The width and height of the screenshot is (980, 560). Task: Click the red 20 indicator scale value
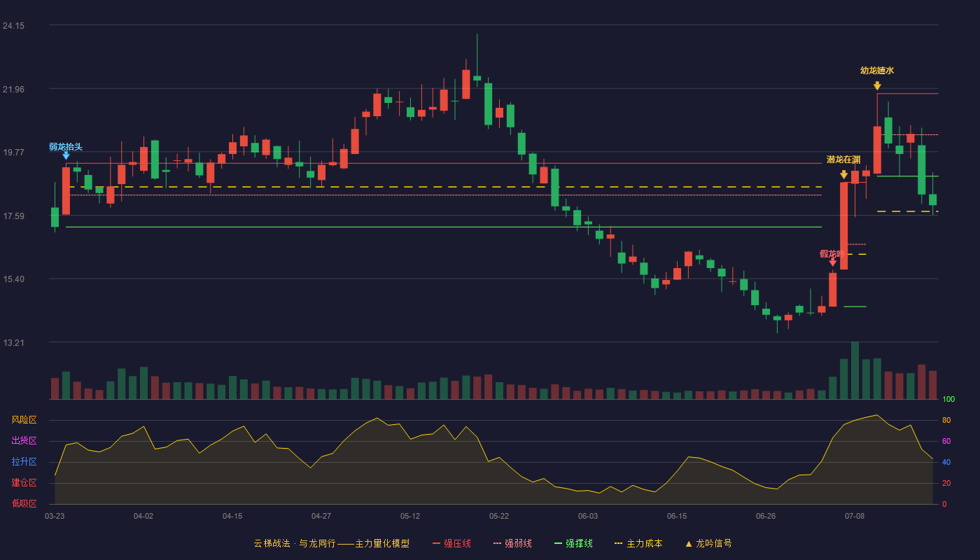946,483
